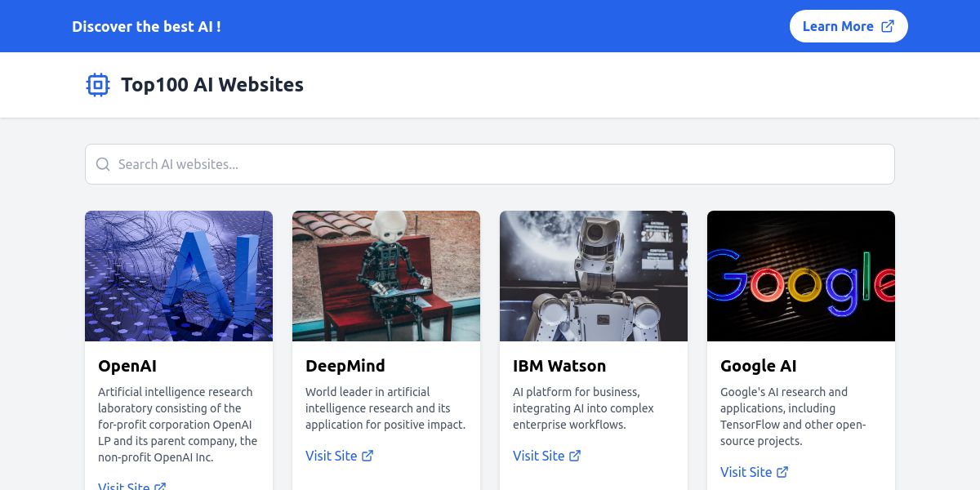Open the OpenAI card's blue AI image

pyautogui.click(x=179, y=276)
